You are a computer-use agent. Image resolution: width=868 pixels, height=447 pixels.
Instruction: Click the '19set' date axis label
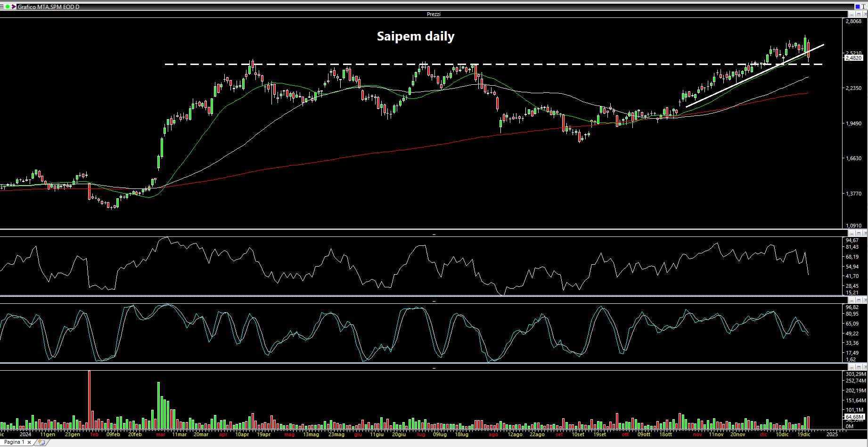(599, 434)
